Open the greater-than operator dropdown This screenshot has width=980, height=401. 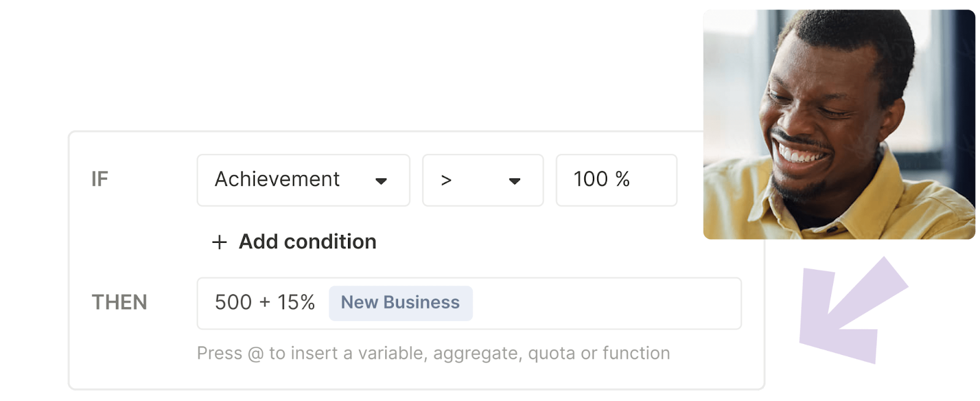pos(483,180)
